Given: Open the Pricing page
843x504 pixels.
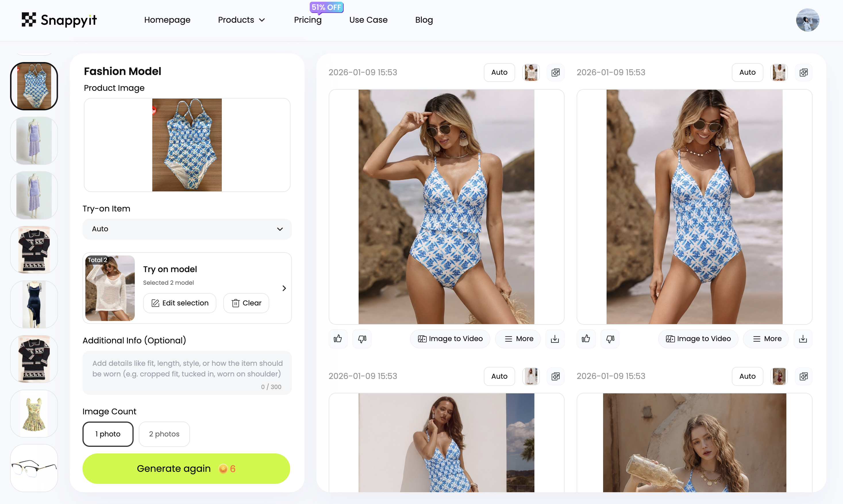Looking at the screenshot, I should click(x=308, y=20).
